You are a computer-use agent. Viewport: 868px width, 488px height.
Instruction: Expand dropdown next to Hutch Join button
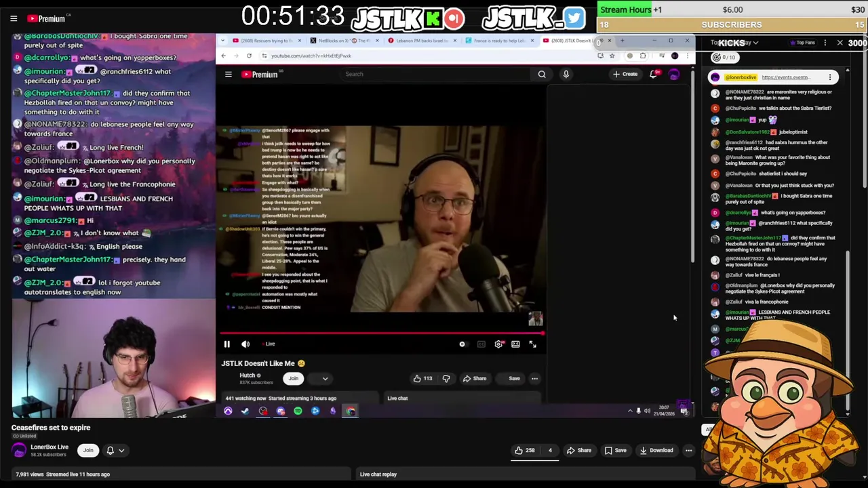(325, 379)
